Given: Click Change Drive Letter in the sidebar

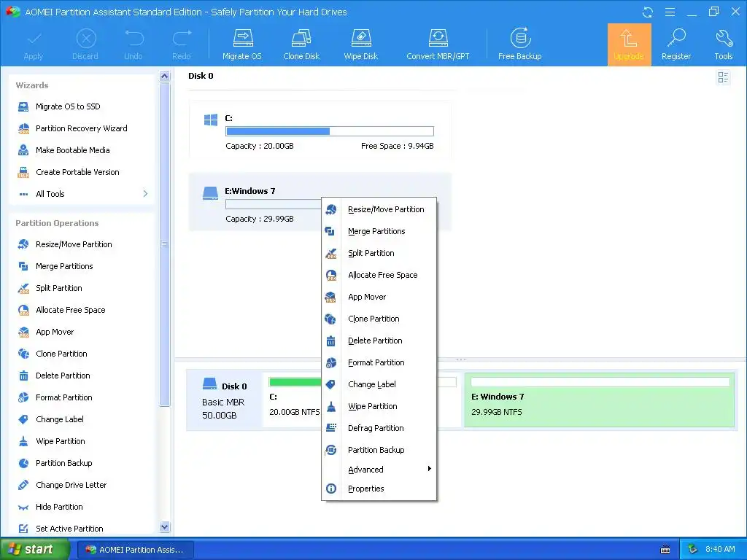Looking at the screenshot, I should pos(71,485).
